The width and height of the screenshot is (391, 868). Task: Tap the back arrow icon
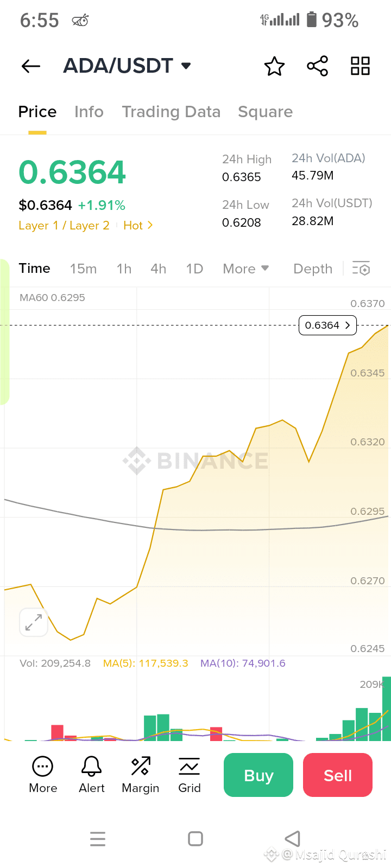click(x=31, y=66)
